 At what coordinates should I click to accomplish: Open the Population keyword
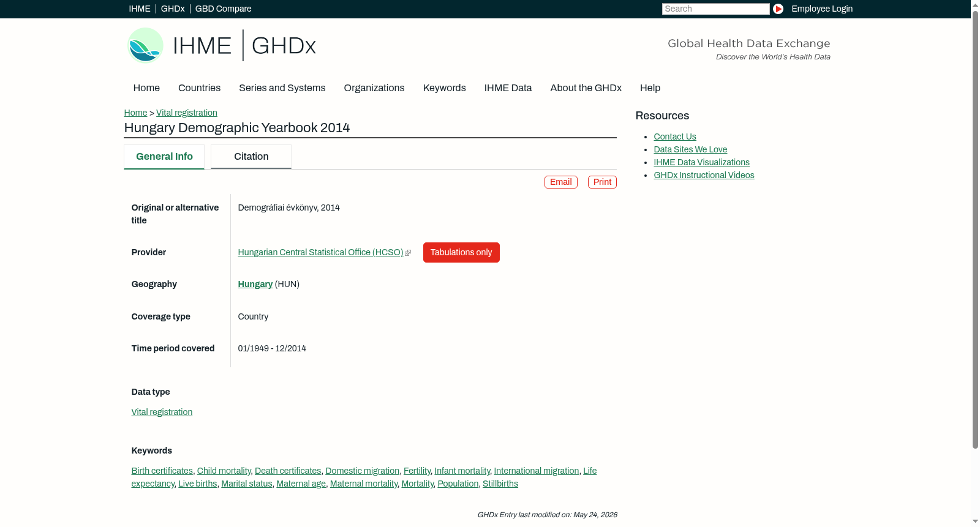coord(458,484)
